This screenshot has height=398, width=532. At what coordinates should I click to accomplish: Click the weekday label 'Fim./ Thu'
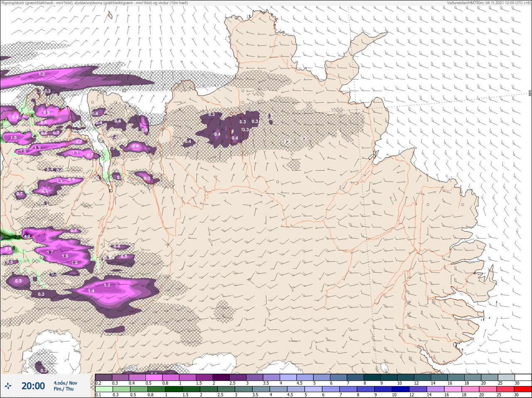pyautogui.click(x=64, y=389)
